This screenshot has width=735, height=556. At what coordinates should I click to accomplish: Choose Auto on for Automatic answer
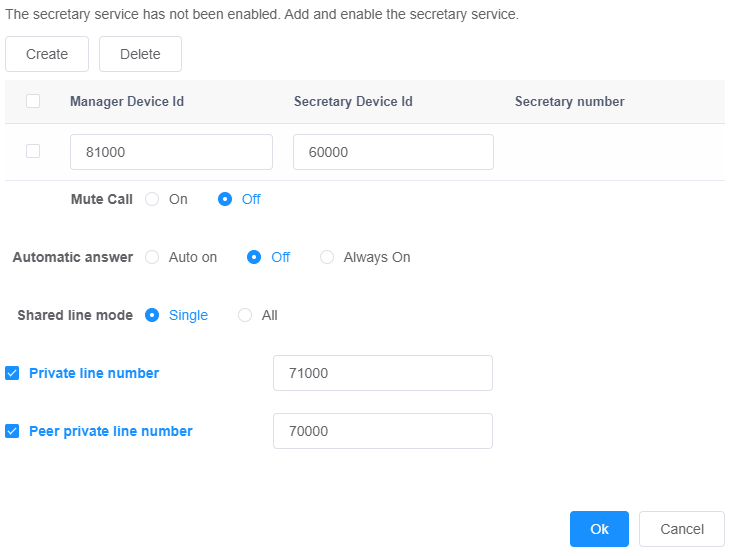pos(152,257)
